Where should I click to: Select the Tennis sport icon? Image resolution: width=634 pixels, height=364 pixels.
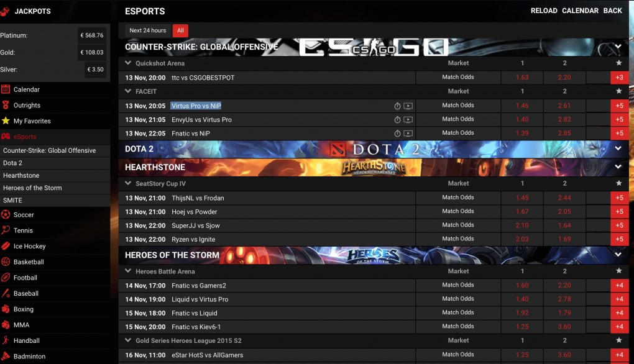click(6, 230)
